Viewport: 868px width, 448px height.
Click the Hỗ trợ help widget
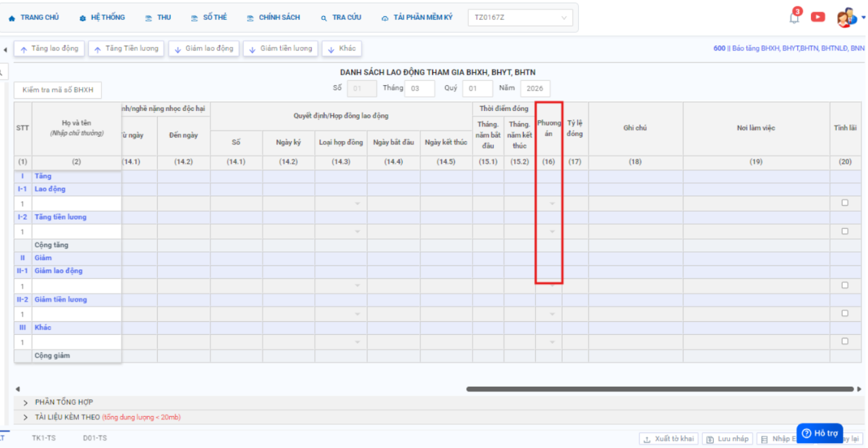(820, 433)
